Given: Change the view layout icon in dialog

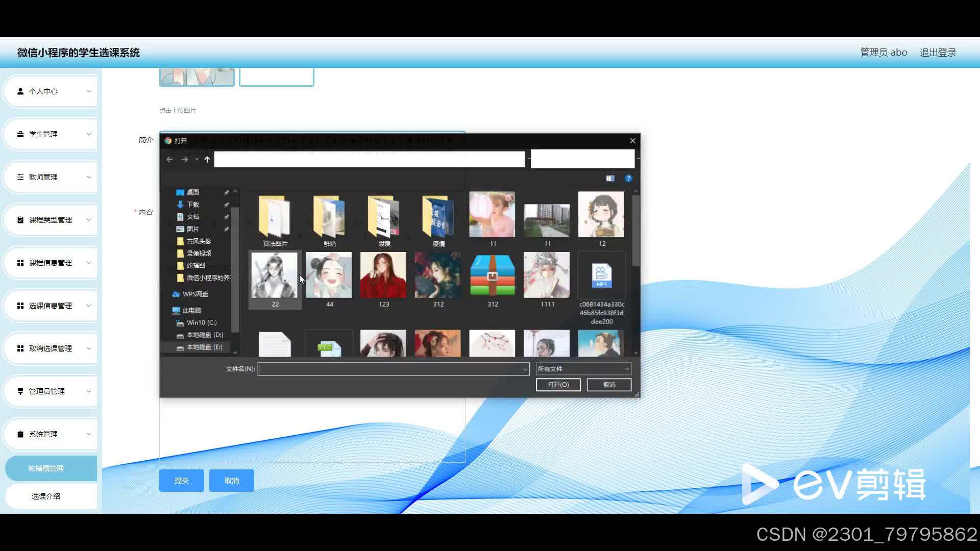Looking at the screenshot, I should point(610,178).
